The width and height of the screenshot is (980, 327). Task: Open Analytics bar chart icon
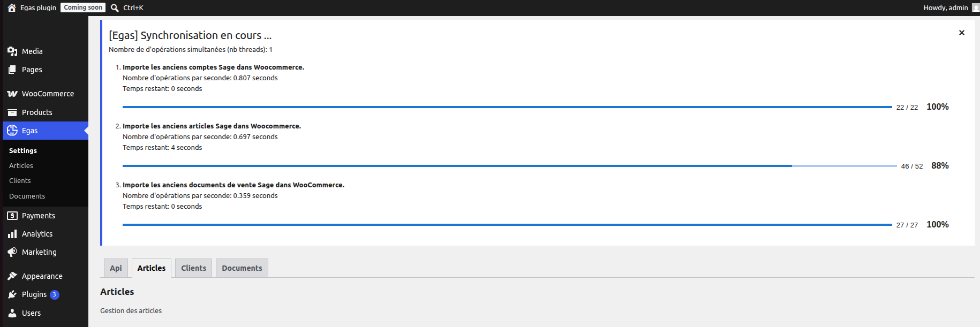coord(12,234)
